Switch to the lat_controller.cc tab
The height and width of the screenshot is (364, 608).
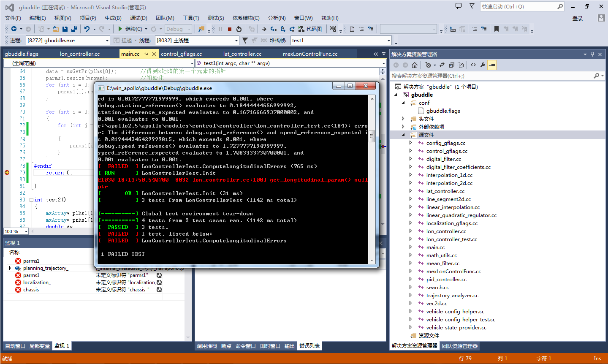[x=242, y=54]
